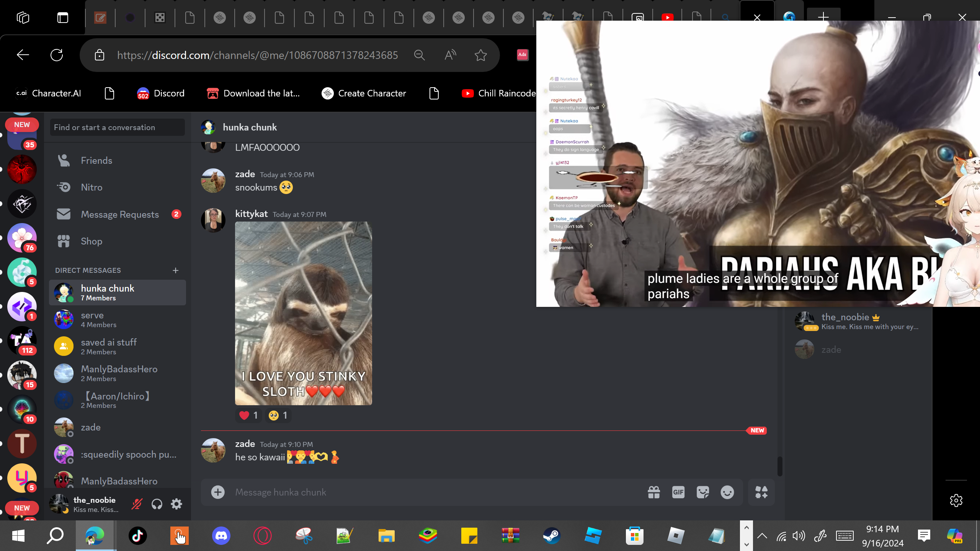The height and width of the screenshot is (551, 980).
Task: Open the Edge workspaces icon
Action: point(23,18)
